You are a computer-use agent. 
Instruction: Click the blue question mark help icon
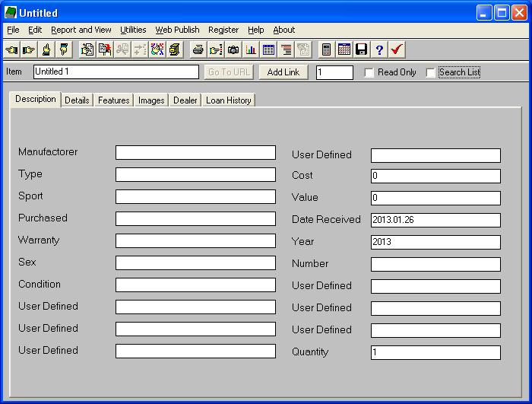(379, 49)
